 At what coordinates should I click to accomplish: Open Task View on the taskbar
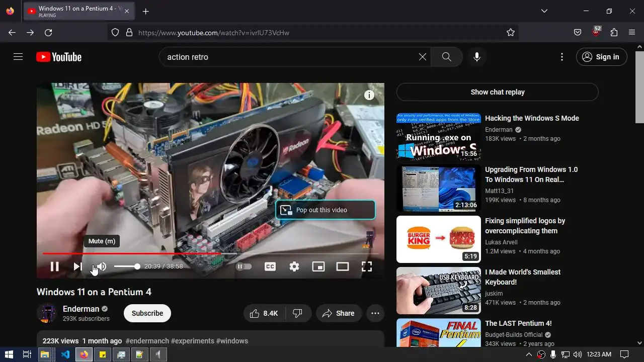27,354
